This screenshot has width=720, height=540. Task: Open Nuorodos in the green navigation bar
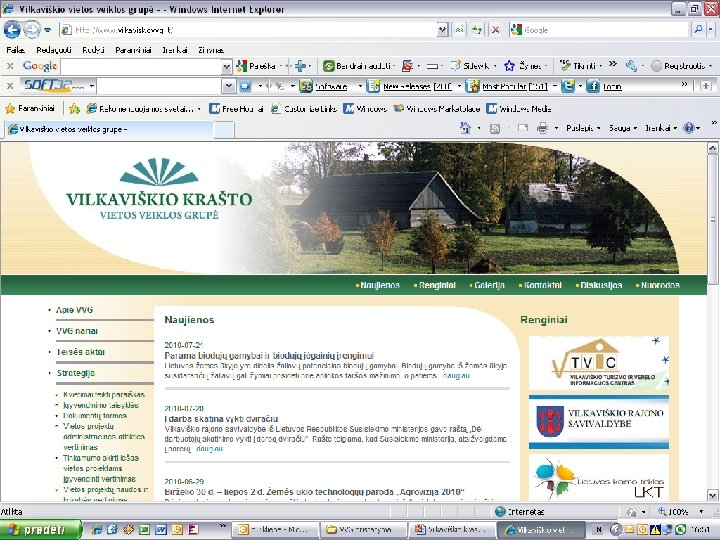(660, 285)
